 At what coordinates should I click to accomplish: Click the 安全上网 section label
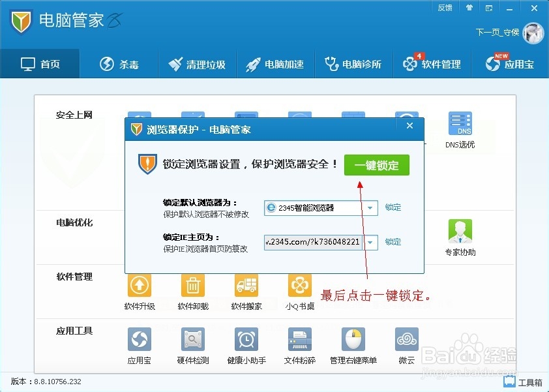pyautogui.click(x=74, y=115)
